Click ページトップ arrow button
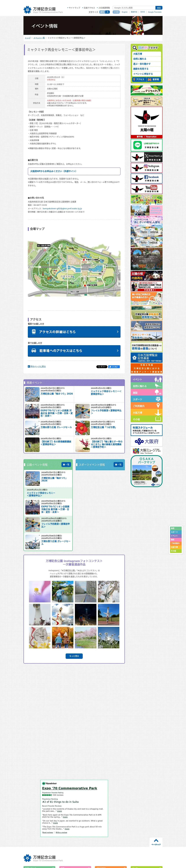This screenshot has width=186, height=868. point(156,842)
